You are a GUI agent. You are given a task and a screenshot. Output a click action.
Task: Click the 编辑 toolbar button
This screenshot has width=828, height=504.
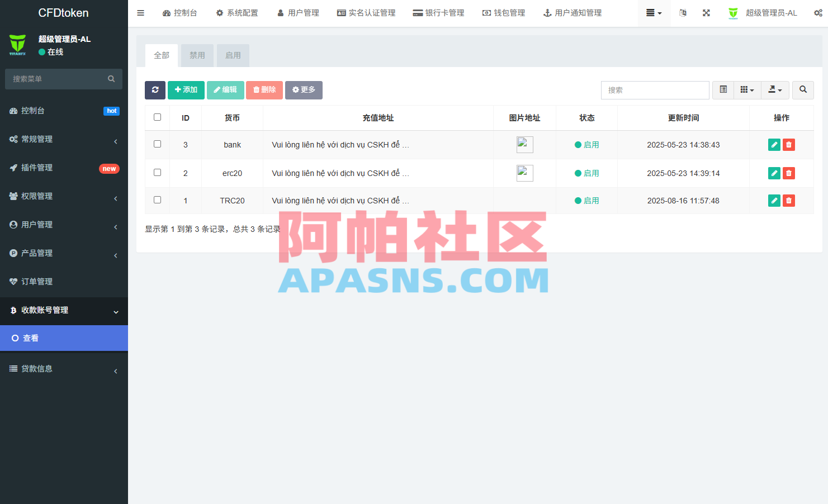(x=225, y=90)
